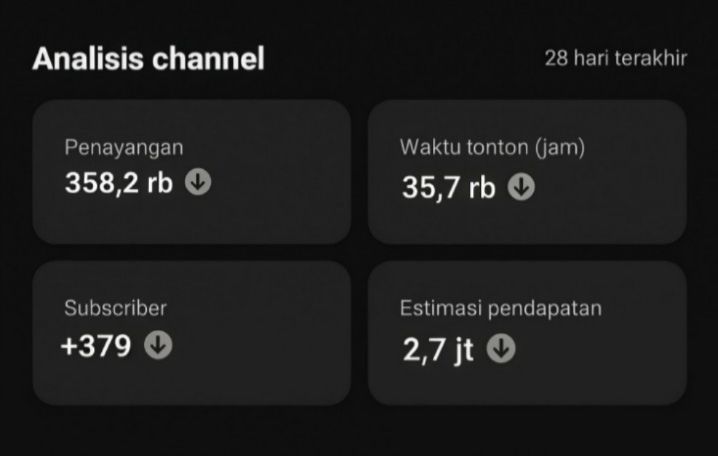Screen dimensions: 718x456
Task: Click the "Subscriber" label text
Action: [115, 308]
